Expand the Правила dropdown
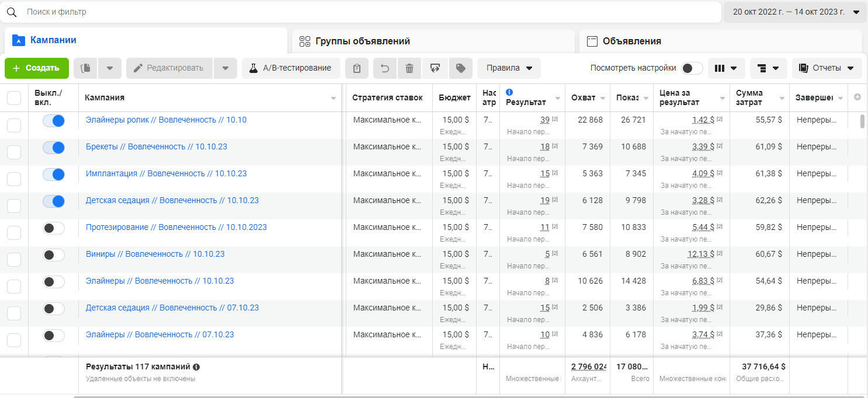 509,68
